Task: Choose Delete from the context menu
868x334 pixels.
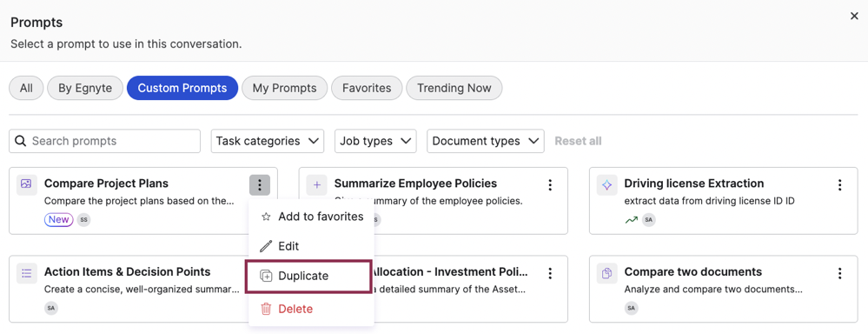Action: click(x=311, y=309)
